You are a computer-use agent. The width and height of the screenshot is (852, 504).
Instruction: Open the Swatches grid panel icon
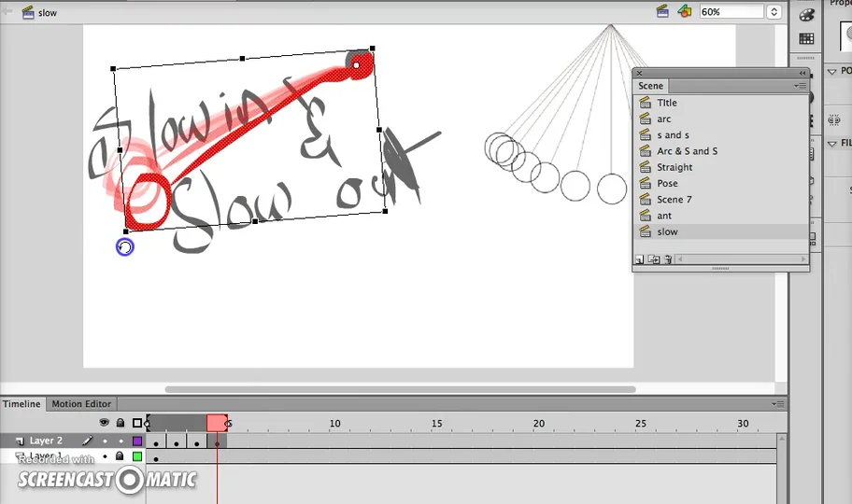click(806, 38)
